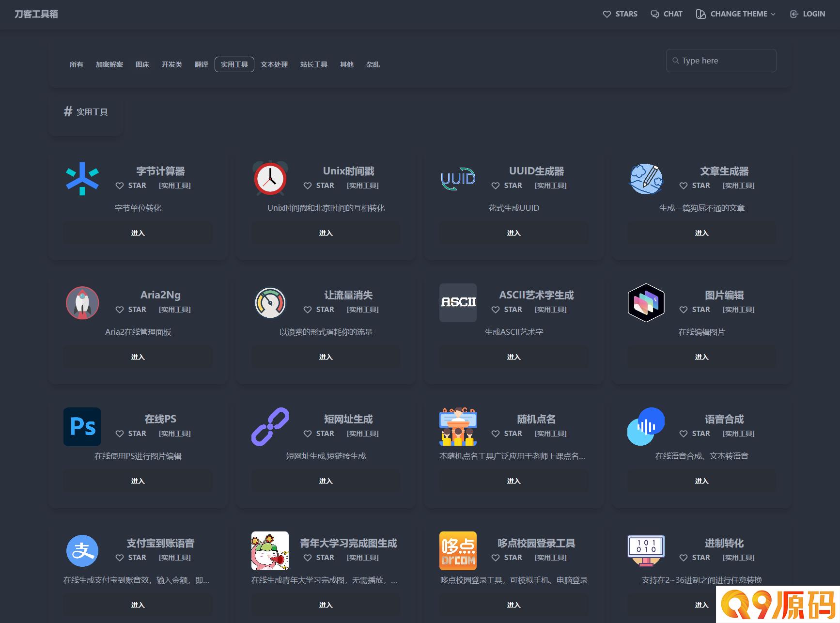Image resolution: width=840 pixels, height=623 pixels.
Task: Star the 字节计算器 tool
Action: coord(131,186)
